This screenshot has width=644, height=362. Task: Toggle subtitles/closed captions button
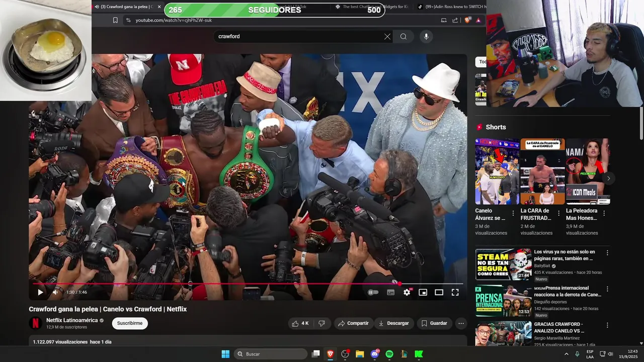(390, 292)
